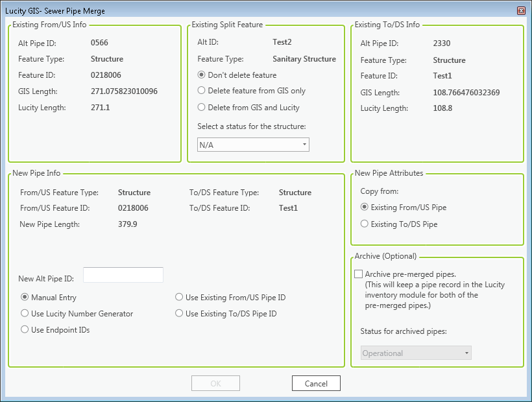Click the New Pipe Length value 379.9

128,224
